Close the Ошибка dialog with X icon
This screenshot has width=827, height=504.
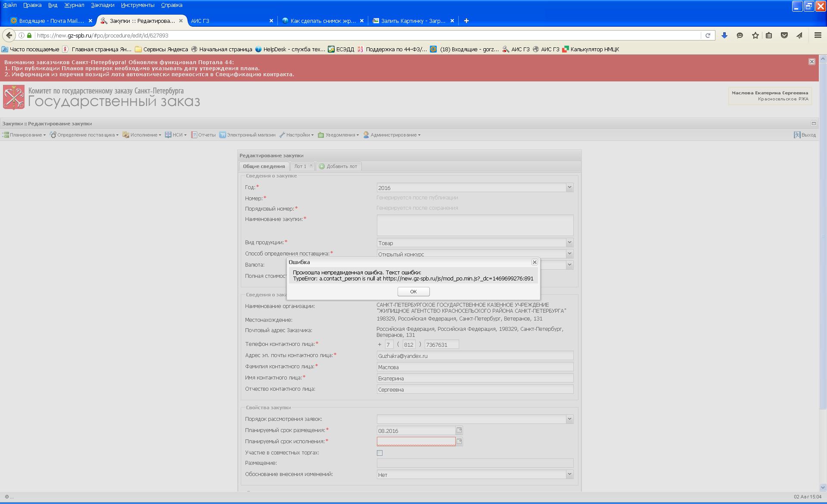[535, 262]
